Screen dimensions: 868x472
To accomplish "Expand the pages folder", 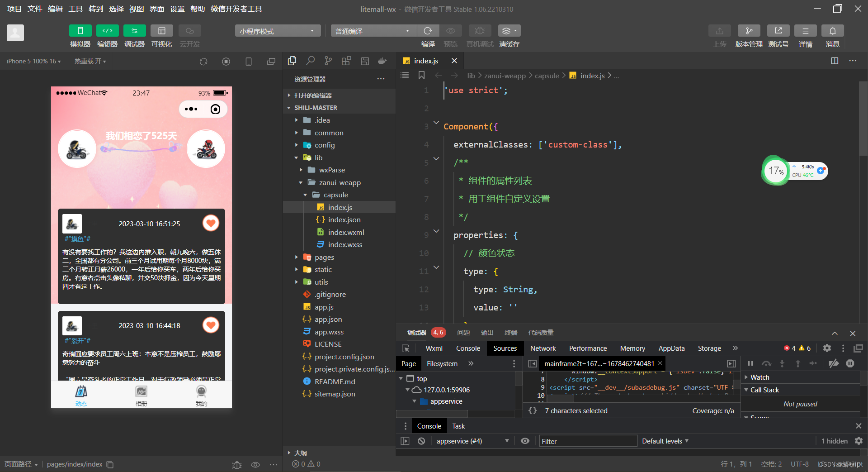I will (x=339, y=257).
